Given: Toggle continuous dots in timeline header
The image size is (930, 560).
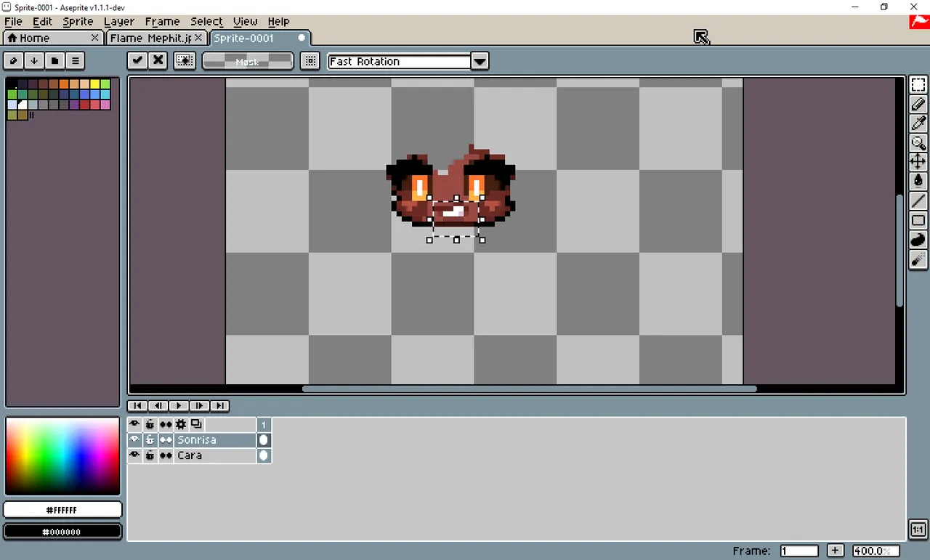Looking at the screenshot, I should pos(166,424).
